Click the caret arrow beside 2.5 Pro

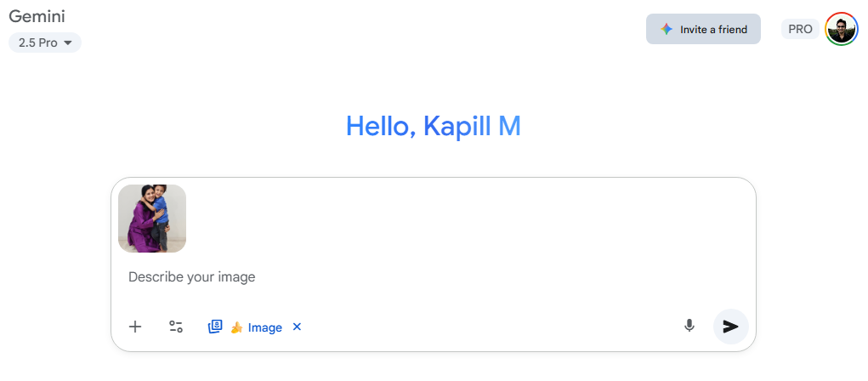click(x=68, y=43)
